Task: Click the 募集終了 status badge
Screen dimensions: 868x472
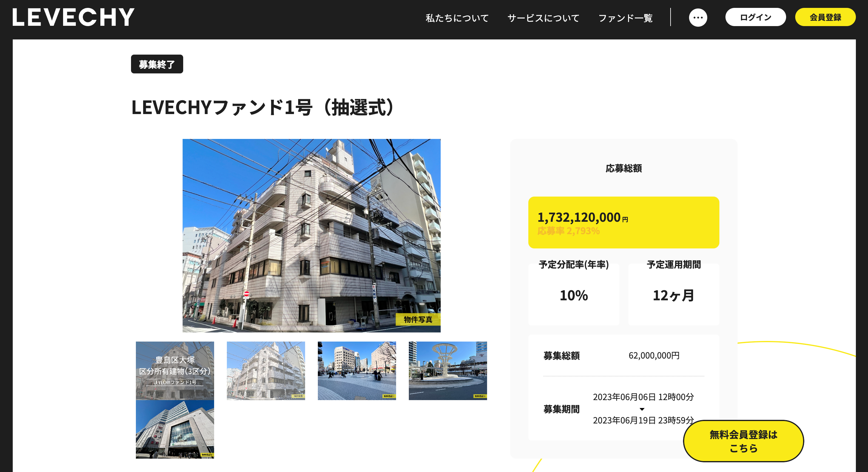Action: point(157,64)
